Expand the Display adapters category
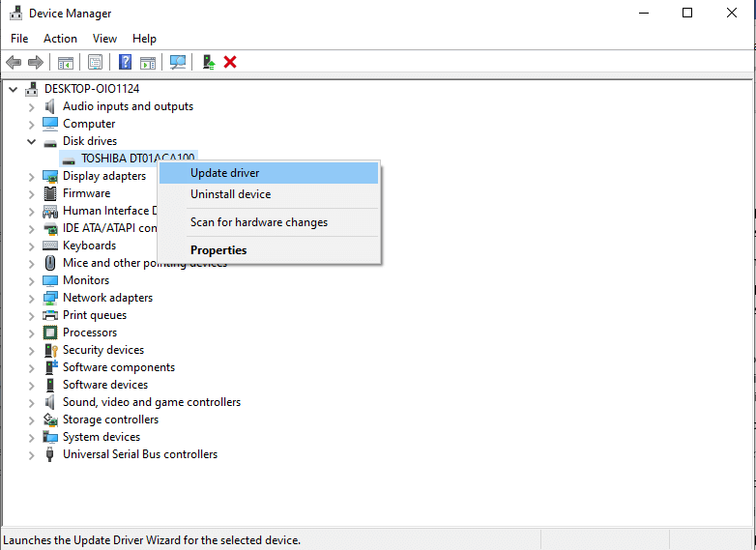756x550 pixels. coord(31,177)
